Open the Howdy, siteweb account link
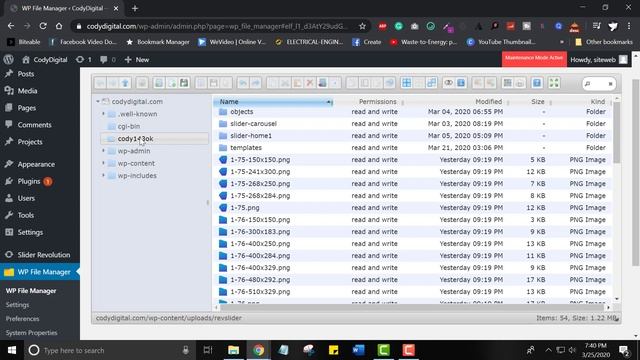Screen dimensions: 640x360 [x=598, y=60]
